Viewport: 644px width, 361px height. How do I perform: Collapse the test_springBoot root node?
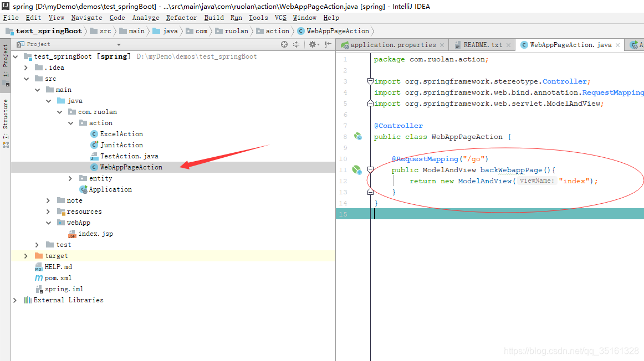16,56
